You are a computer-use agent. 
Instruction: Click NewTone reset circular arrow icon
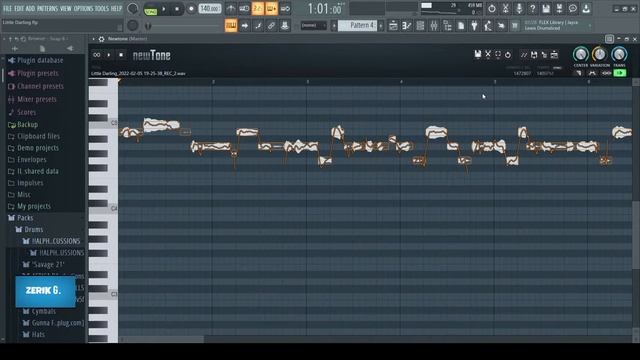(508, 54)
